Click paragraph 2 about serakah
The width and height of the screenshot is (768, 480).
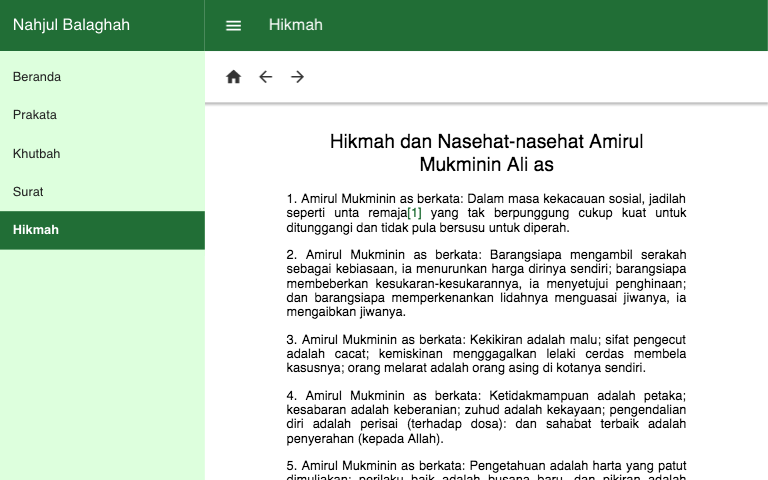point(486,283)
